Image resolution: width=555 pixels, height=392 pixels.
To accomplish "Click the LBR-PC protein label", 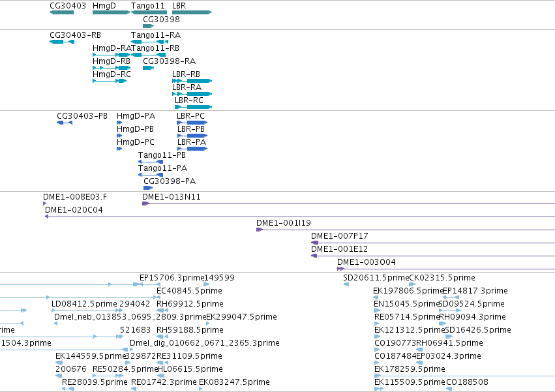I will (x=190, y=116).
